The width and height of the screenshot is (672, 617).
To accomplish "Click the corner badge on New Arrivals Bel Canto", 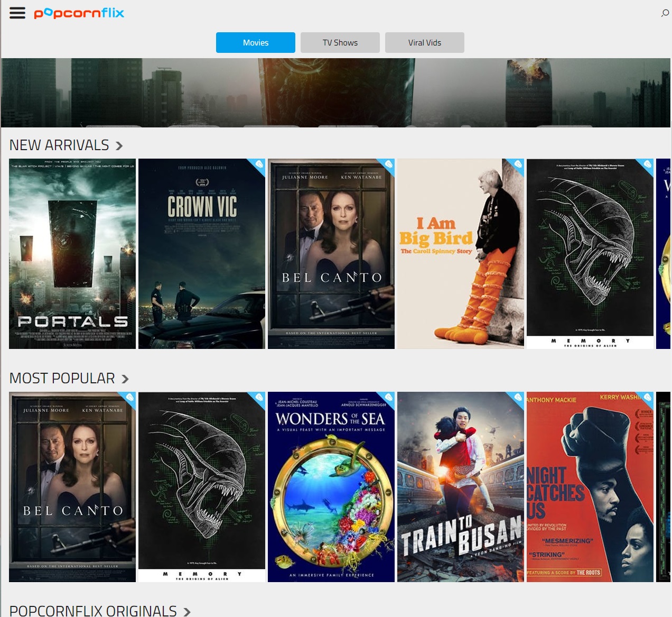I will coord(388,164).
